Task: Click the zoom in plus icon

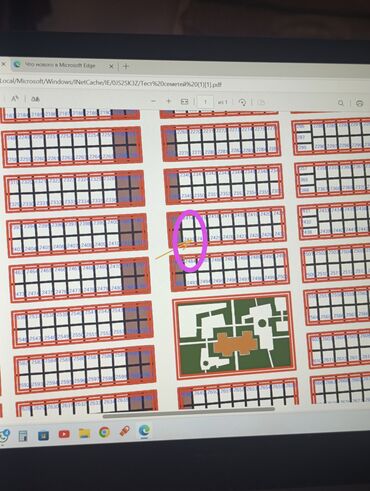Action: click(169, 101)
